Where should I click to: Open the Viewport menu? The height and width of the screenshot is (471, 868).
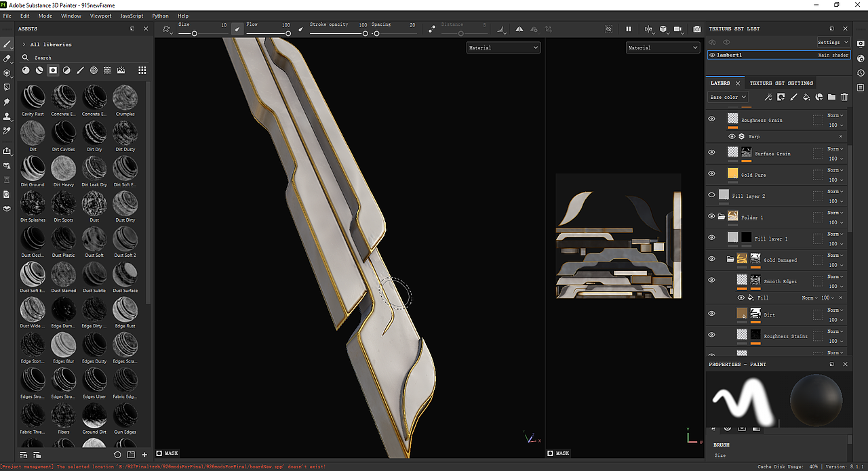(x=101, y=16)
